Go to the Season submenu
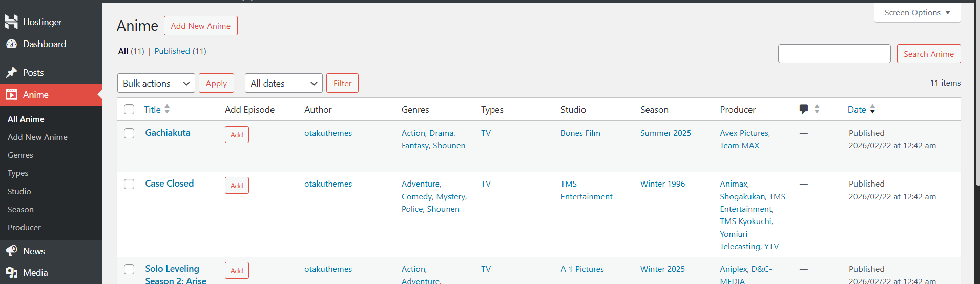980x284 pixels. coord(20,209)
